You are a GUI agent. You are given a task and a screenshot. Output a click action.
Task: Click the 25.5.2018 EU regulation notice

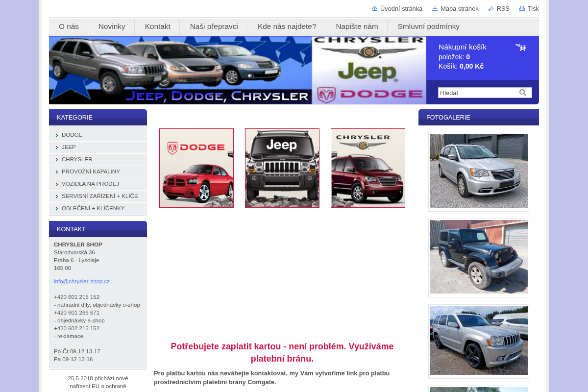tap(98, 383)
